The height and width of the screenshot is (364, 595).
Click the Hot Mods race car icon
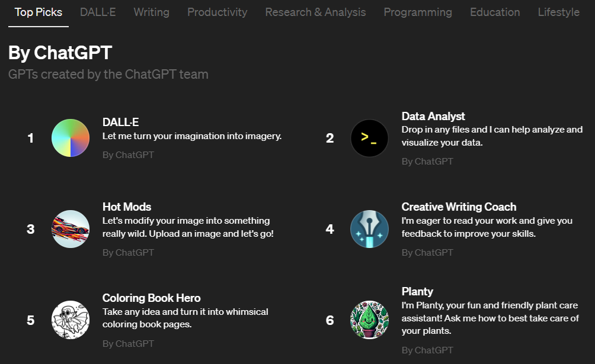tap(71, 229)
